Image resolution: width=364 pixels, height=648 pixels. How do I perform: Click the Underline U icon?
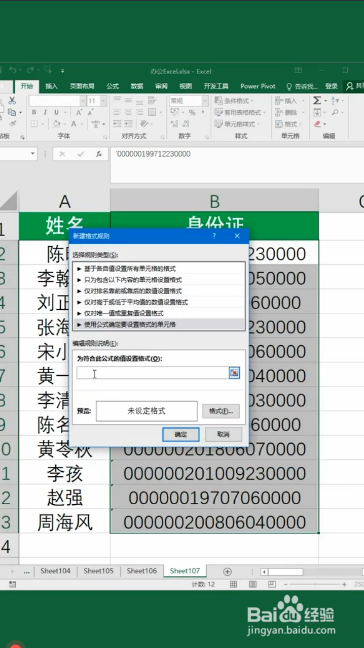[x=56, y=112]
